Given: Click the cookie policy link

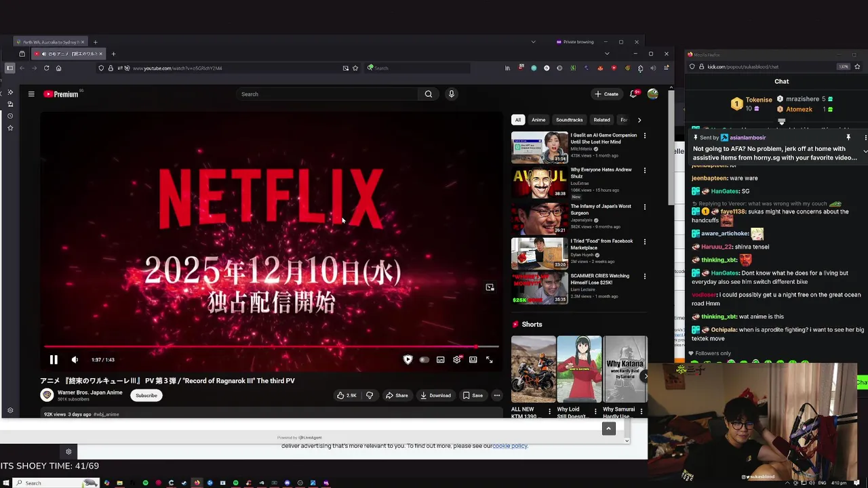Looking at the screenshot, I should 510,446.
